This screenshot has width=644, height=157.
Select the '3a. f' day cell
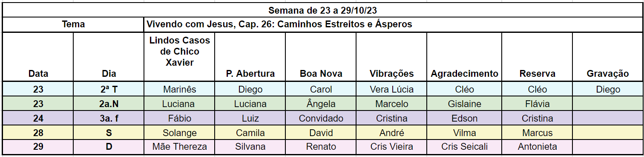click(x=109, y=119)
